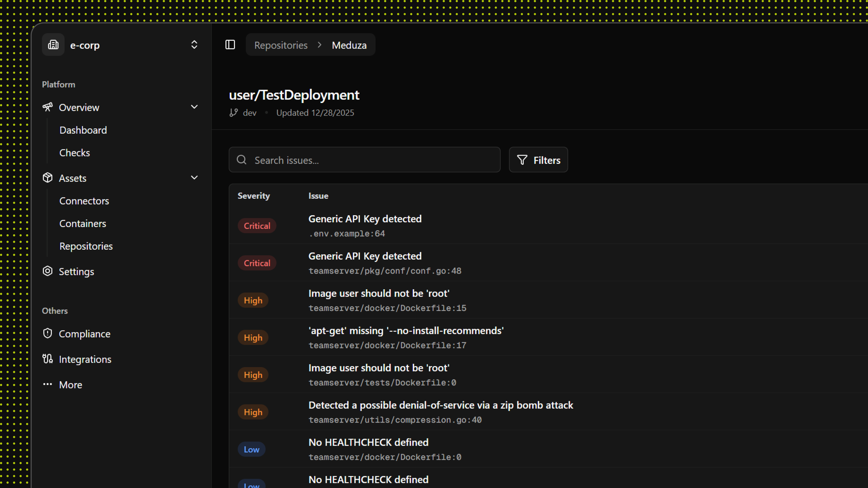The height and width of the screenshot is (488, 868).
Task: Open the Dashboard menu item
Action: pyautogui.click(x=83, y=130)
